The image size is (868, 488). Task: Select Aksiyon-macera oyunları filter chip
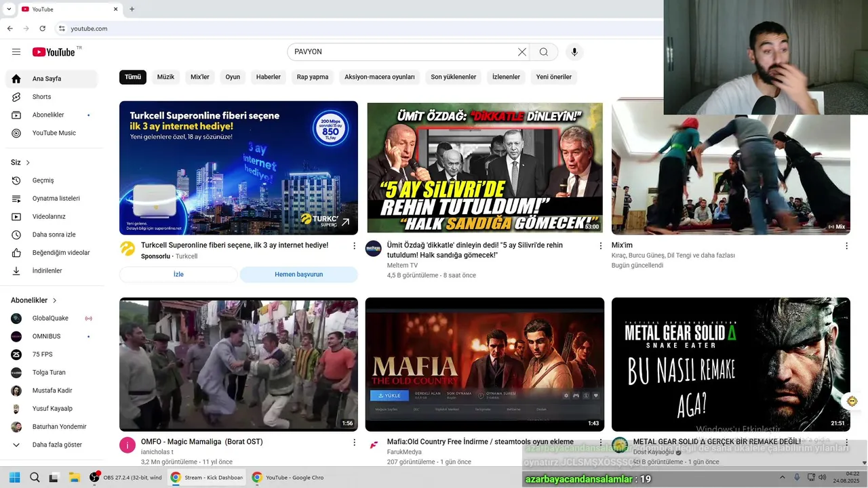pyautogui.click(x=380, y=77)
